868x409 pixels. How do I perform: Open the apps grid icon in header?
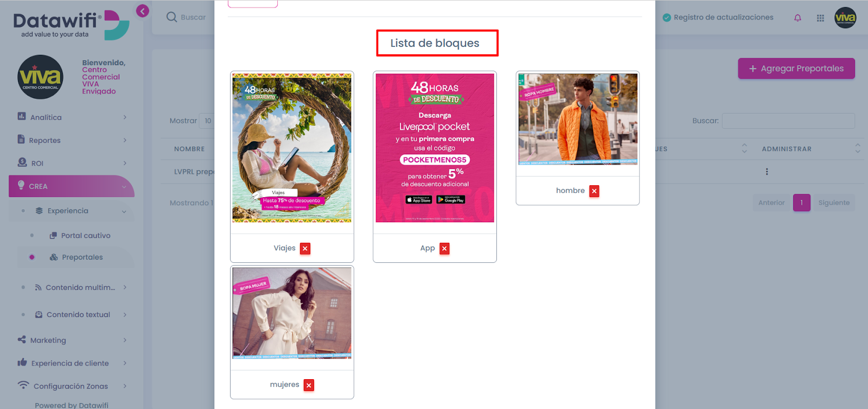(820, 18)
